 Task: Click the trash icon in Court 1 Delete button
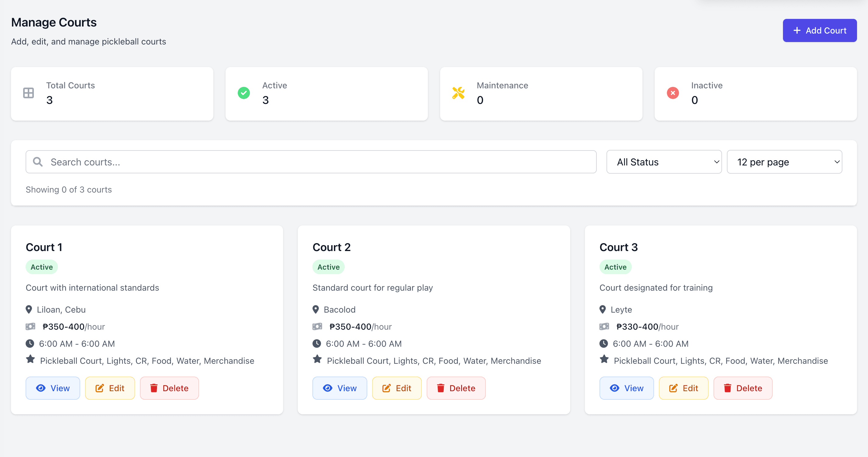[154, 388]
